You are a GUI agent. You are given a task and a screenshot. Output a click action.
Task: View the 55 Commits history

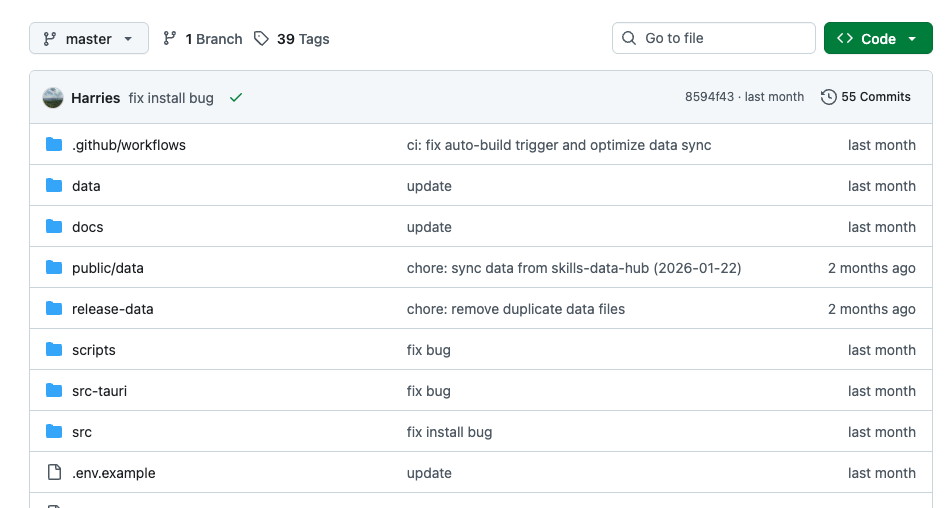pyautogui.click(x=865, y=97)
